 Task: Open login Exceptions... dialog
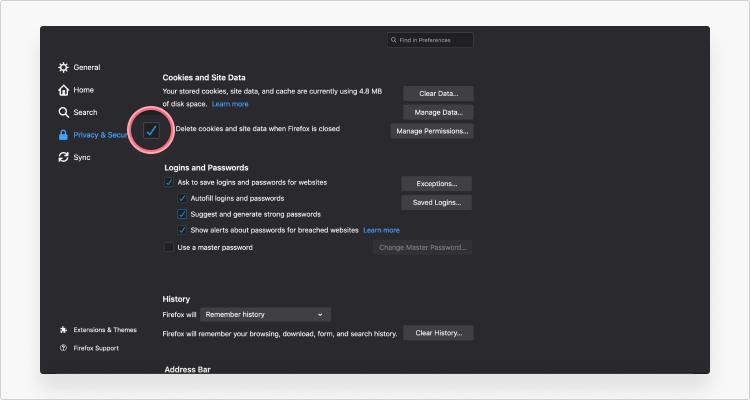[436, 184]
